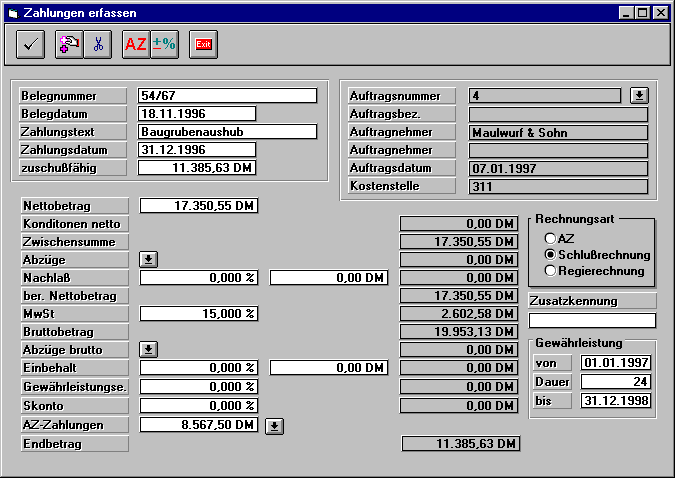
Task: Expand the Abzüge dropdown arrow
Action: click(148, 260)
